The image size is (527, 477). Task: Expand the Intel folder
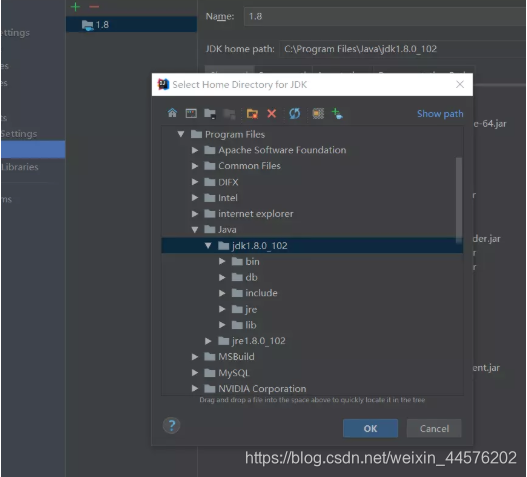[195, 198]
